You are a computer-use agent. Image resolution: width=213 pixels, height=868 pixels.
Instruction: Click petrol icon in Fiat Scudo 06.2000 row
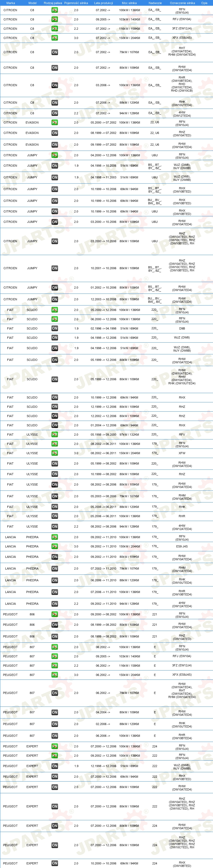pos(54,319)
